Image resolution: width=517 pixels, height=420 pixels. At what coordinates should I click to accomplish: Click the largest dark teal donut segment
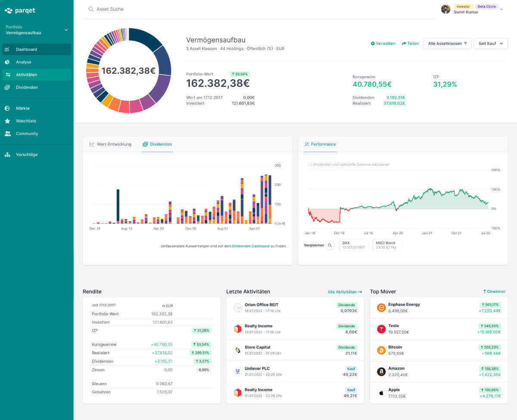[145, 38]
